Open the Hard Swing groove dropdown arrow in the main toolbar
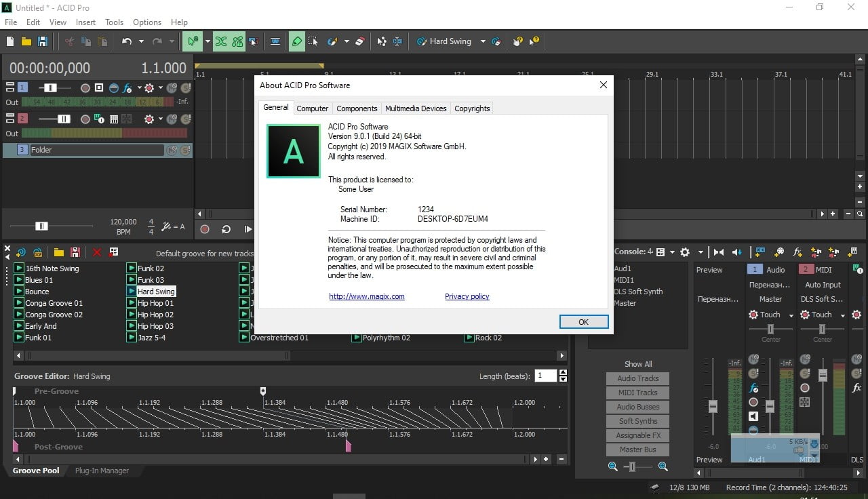868x499 pixels. click(x=483, y=41)
